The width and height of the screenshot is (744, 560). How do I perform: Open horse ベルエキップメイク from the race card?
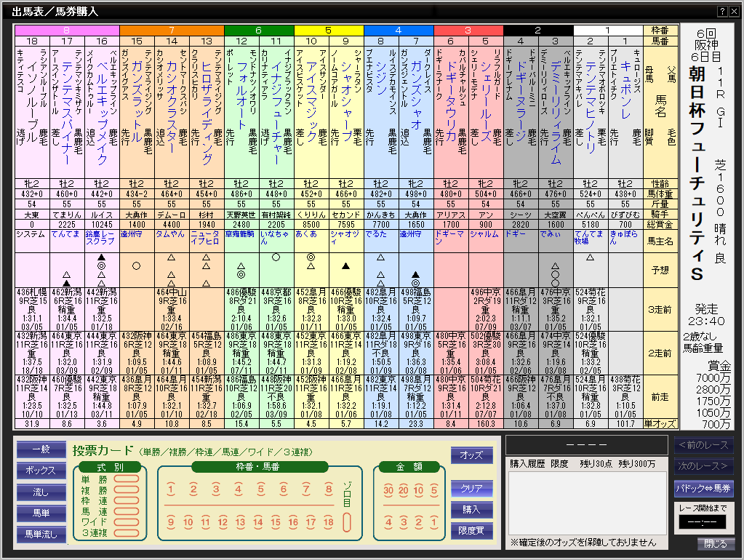coord(102,113)
